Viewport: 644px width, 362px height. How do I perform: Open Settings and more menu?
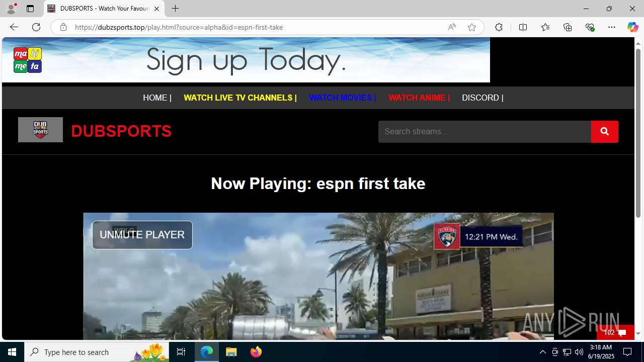612,27
